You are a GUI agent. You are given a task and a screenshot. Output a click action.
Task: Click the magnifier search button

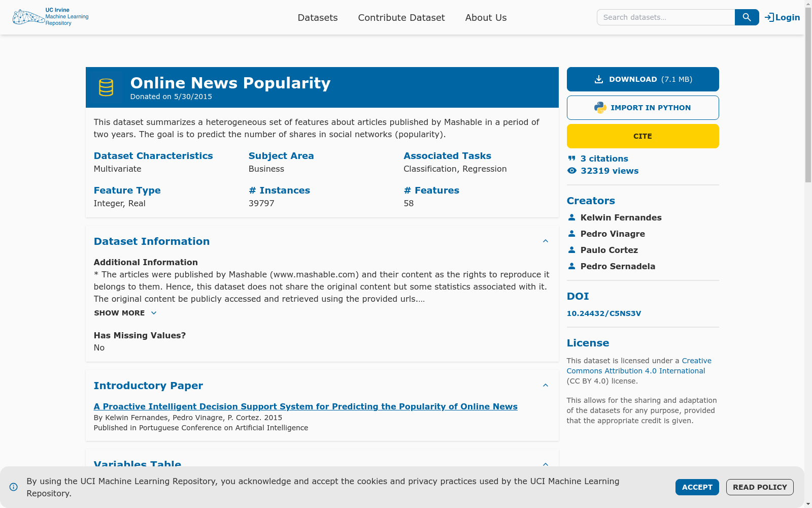(747, 17)
